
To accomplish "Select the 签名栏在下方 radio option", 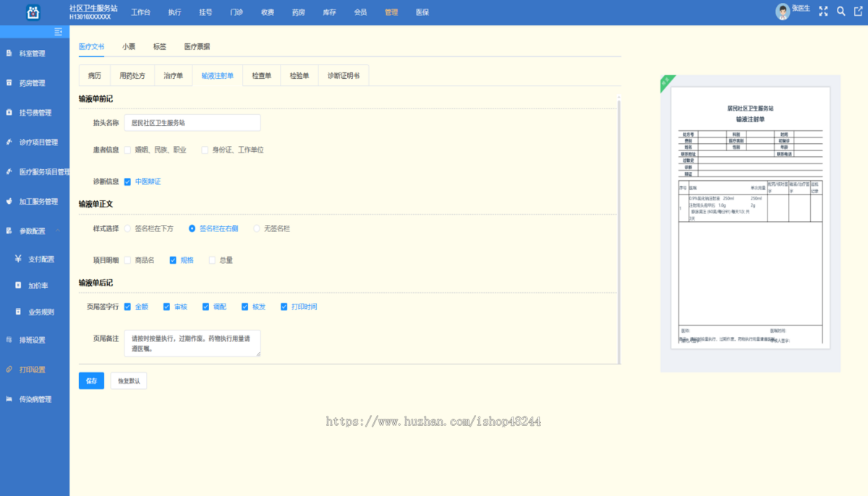I will (x=127, y=228).
